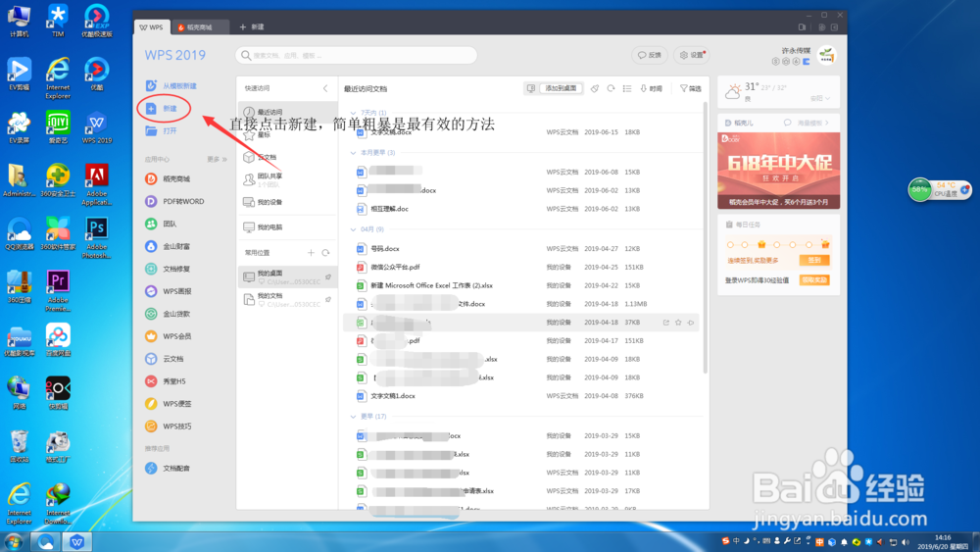Unpin 我的文档 location pin icon

(328, 299)
